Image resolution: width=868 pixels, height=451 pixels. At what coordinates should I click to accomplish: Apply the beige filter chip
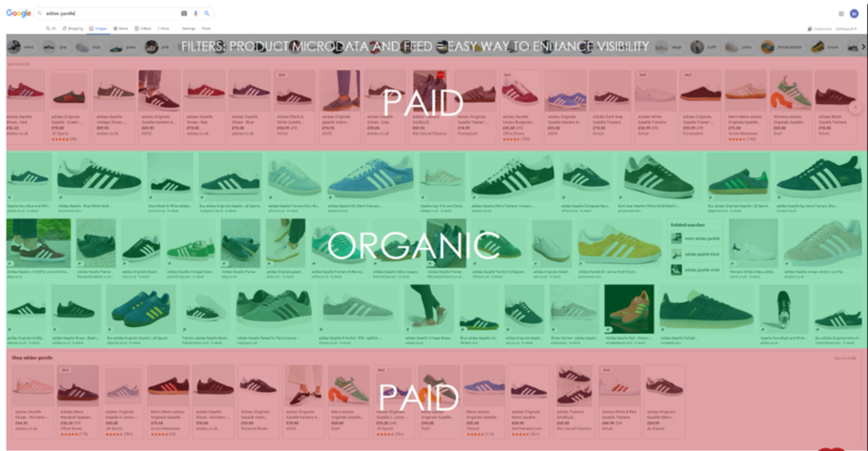tap(671, 47)
